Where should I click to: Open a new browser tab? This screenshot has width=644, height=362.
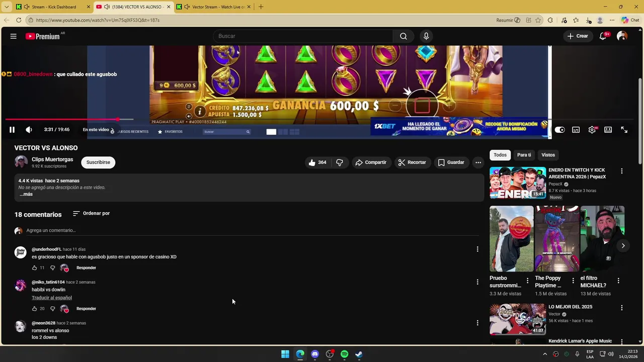[261, 7]
